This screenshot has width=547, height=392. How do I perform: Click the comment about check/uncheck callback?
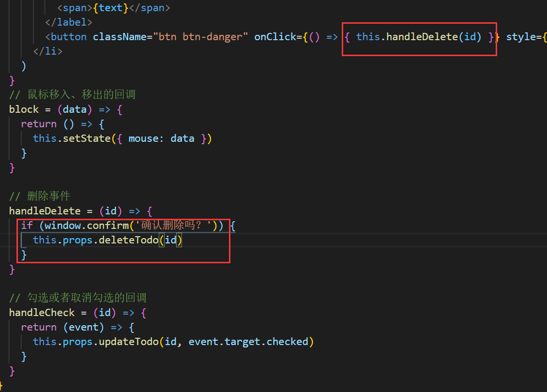pos(77,298)
